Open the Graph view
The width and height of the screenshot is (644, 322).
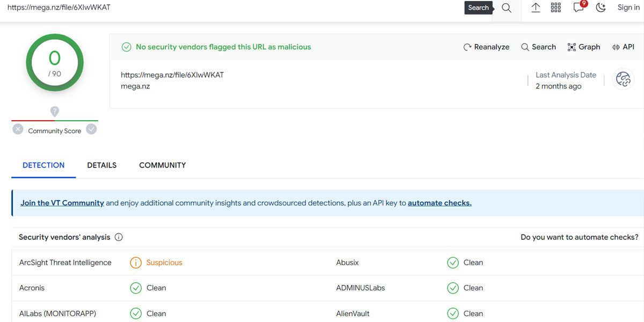pyautogui.click(x=584, y=47)
